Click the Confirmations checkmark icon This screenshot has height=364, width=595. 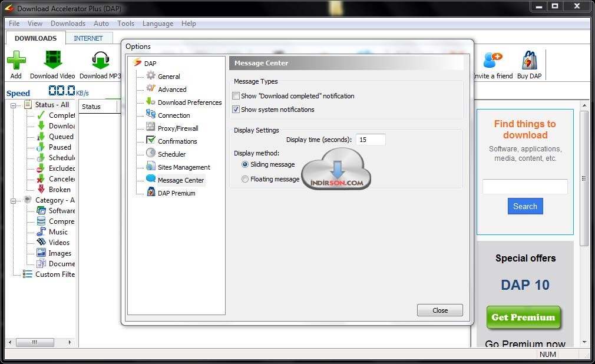click(151, 140)
